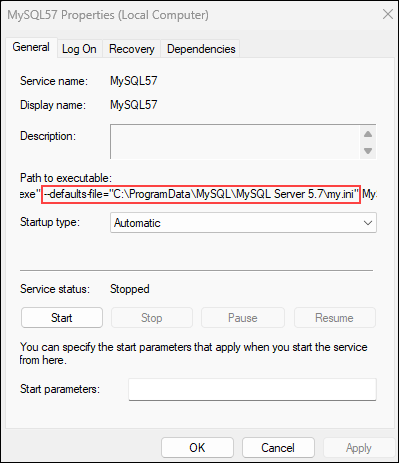
Task: Click the Start service button
Action: tap(62, 318)
